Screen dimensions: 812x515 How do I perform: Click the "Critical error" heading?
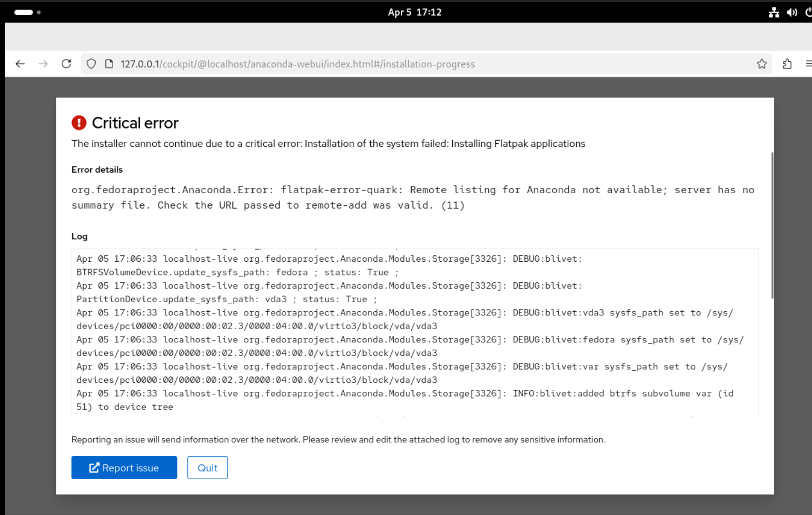tap(135, 123)
